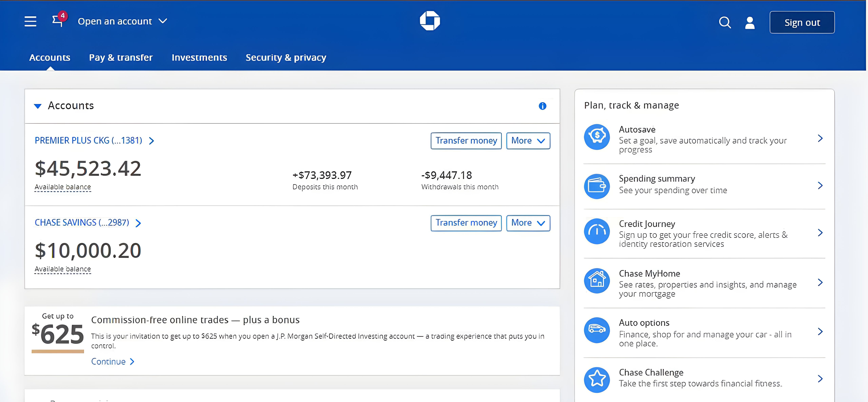The width and height of the screenshot is (868, 402).
Task: Click the Spending summary row arrow
Action: click(820, 185)
